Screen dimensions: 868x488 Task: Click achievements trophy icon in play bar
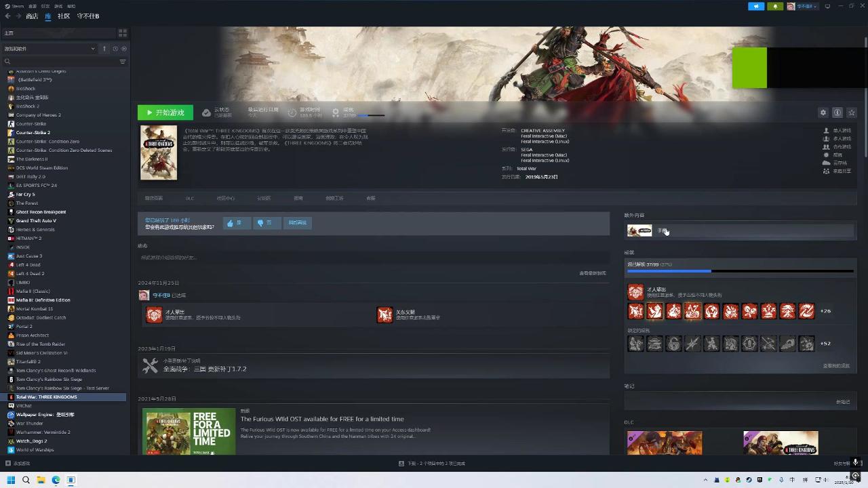(x=335, y=113)
